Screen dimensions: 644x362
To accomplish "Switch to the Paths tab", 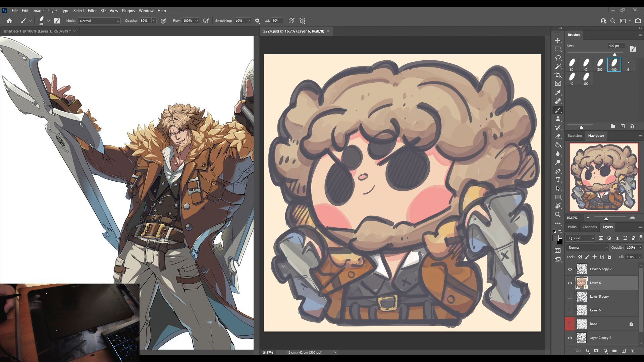I will click(x=572, y=227).
